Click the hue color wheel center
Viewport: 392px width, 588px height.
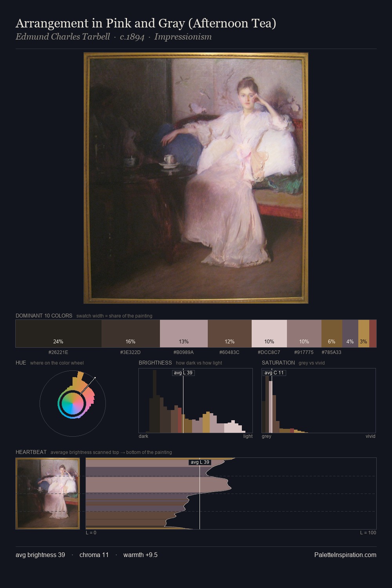[x=73, y=403]
